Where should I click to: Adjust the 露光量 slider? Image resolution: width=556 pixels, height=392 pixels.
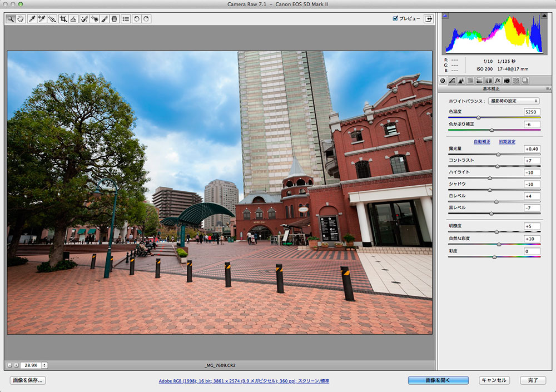click(498, 155)
